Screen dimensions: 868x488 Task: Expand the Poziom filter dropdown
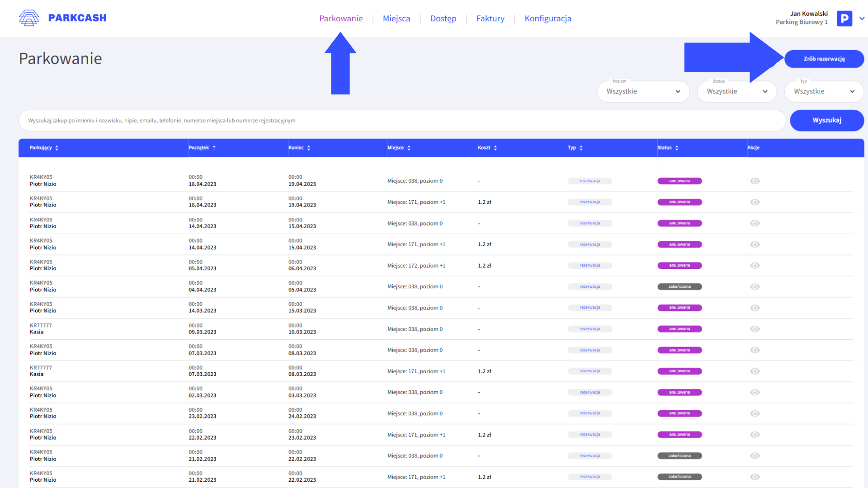pos(643,91)
